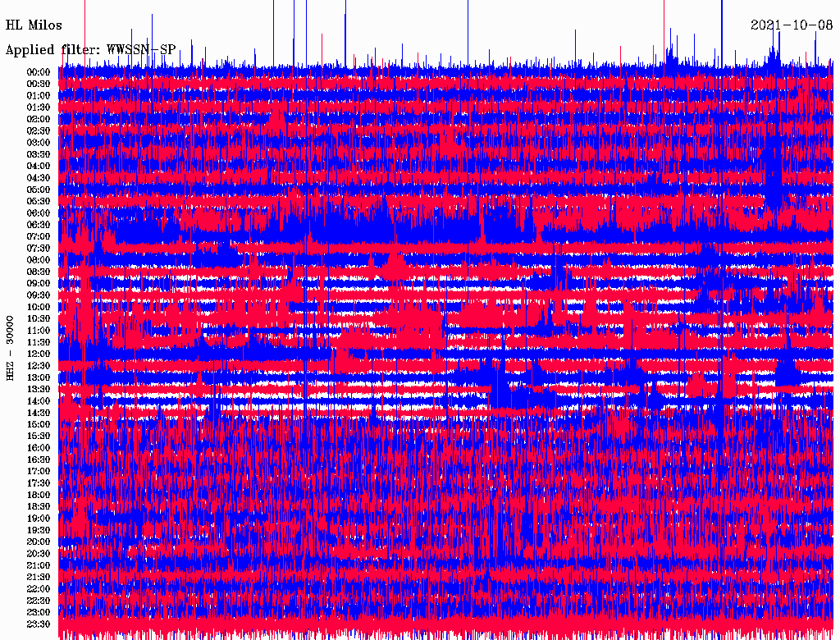840x640 pixels.
Task: Select the 00:00 time label
Action: click(39, 72)
